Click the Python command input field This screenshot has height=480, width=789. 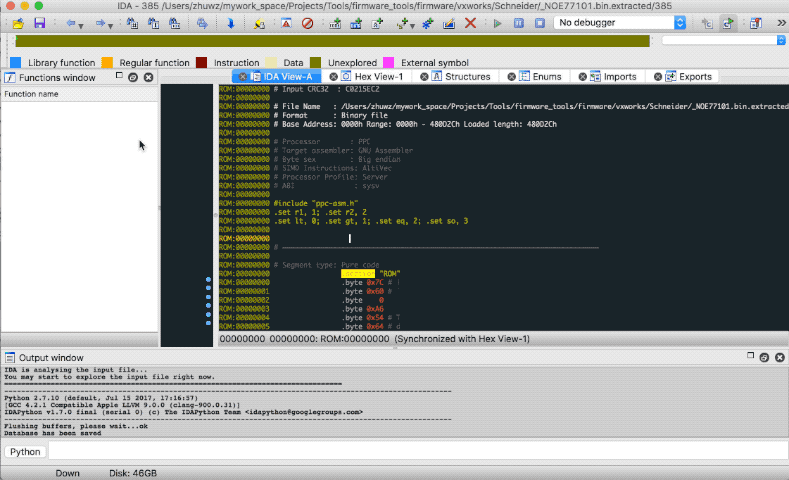pyautogui.click(x=418, y=451)
